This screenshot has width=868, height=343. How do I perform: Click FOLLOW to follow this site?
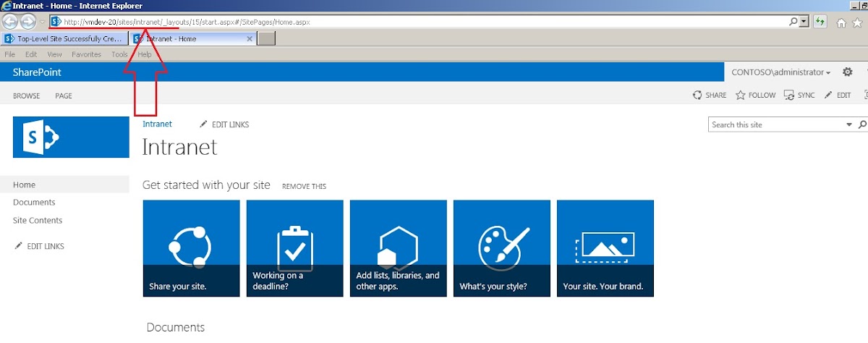(755, 95)
